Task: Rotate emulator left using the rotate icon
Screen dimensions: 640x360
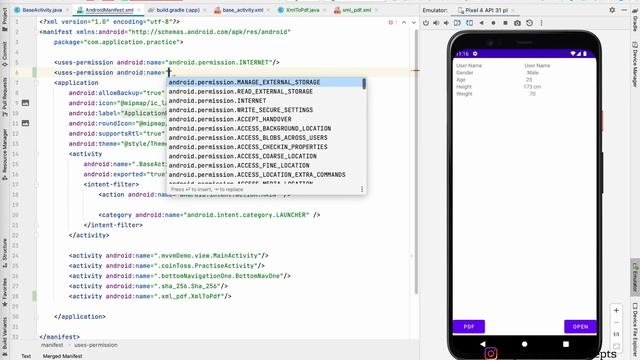Action: [458, 23]
